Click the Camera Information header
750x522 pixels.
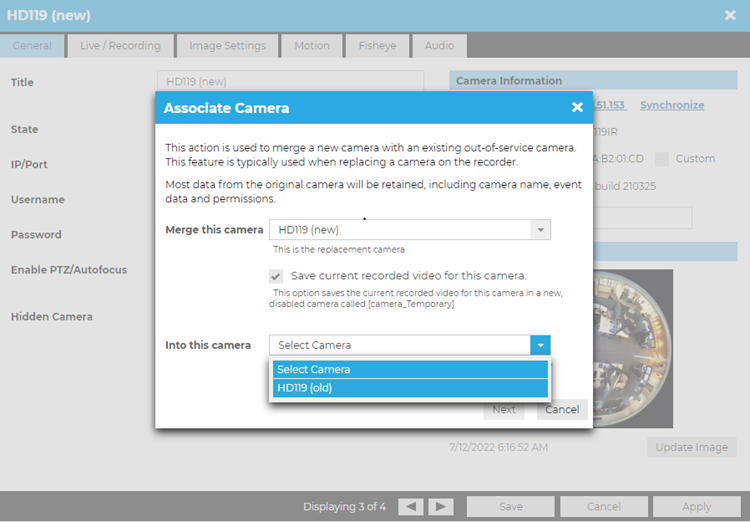point(593,80)
